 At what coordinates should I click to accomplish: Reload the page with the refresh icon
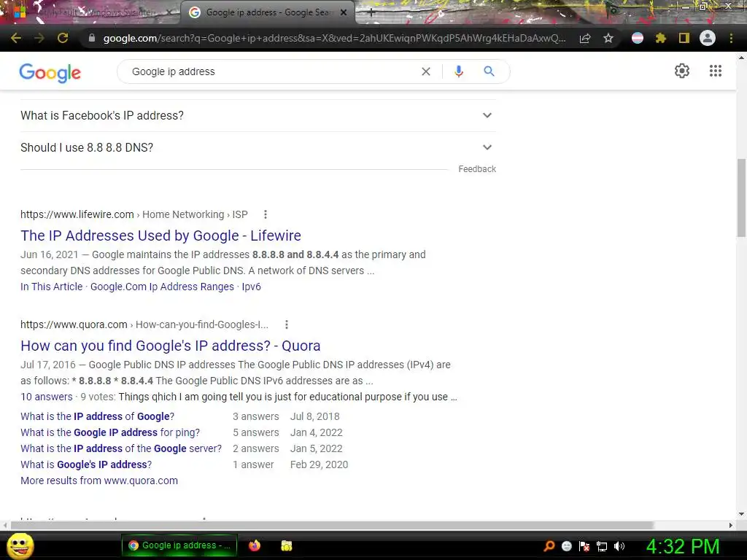(x=63, y=38)
